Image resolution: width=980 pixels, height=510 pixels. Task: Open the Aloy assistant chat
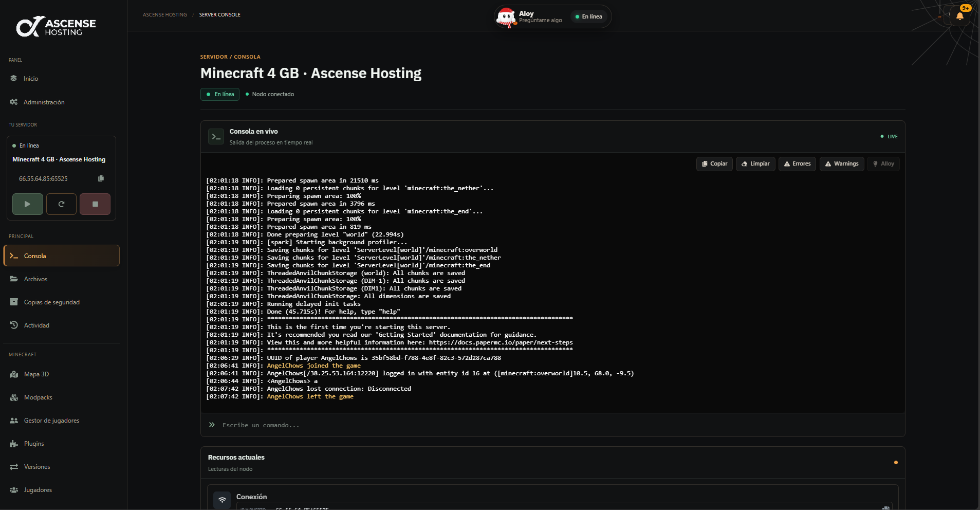point(553,16)
